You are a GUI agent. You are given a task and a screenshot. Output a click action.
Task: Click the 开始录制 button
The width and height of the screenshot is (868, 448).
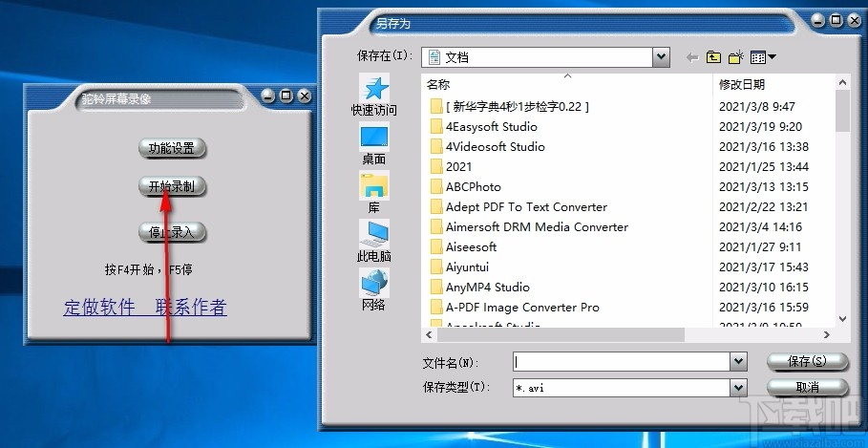tap(172, 186)
